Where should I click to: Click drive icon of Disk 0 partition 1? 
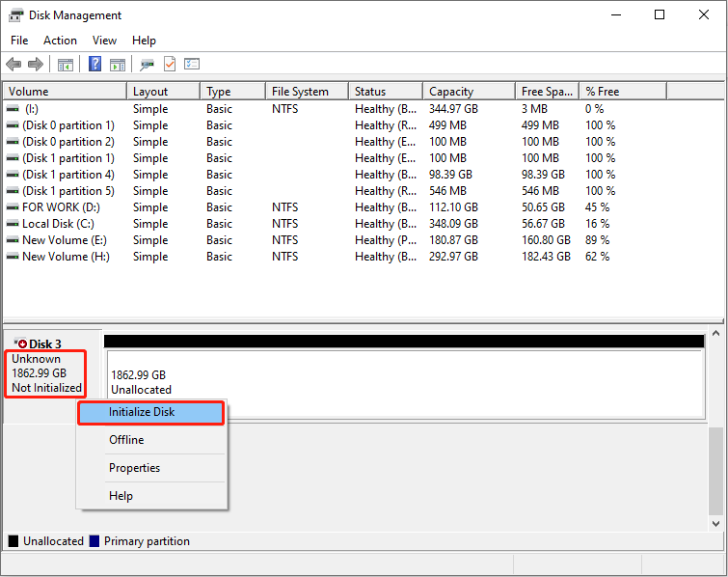click(x=13, y=125)
